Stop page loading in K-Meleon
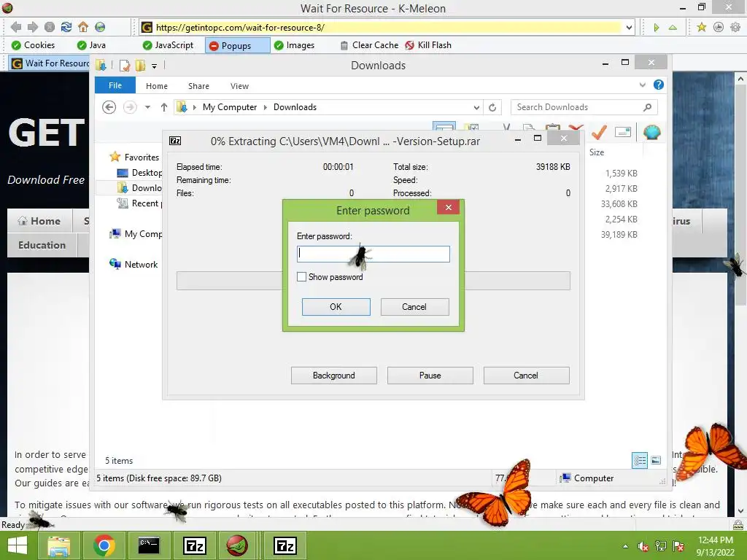Screen dimensions: 747x560 tap(50, 27)
